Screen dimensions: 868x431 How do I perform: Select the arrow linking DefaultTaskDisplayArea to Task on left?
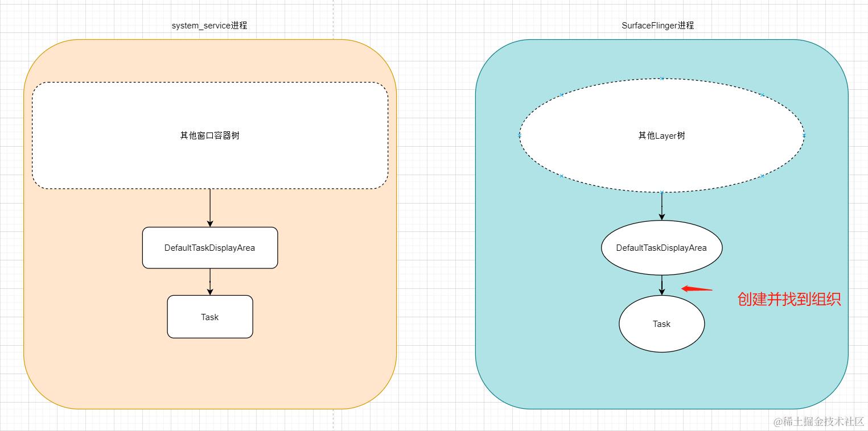tap(209, 281)
